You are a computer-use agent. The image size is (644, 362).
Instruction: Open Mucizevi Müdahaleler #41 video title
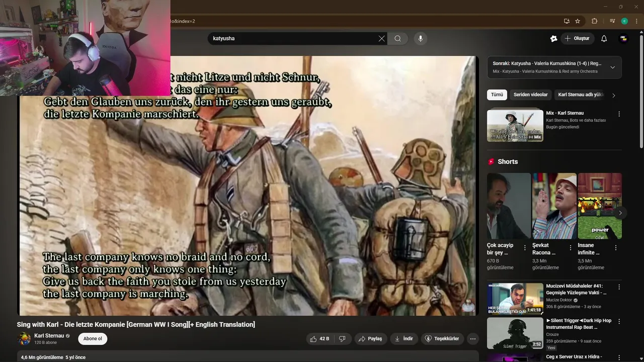tap(576, 289)
